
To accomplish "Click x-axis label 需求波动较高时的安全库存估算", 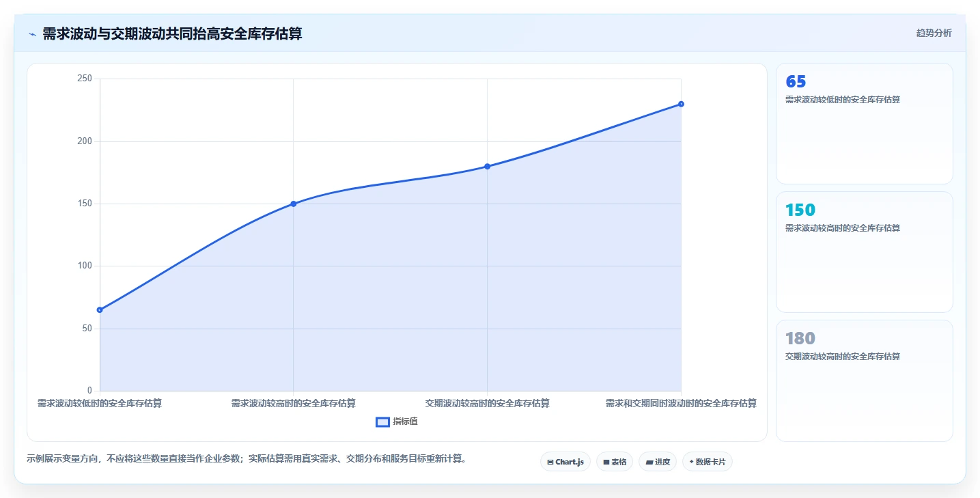I will point(294,403).
